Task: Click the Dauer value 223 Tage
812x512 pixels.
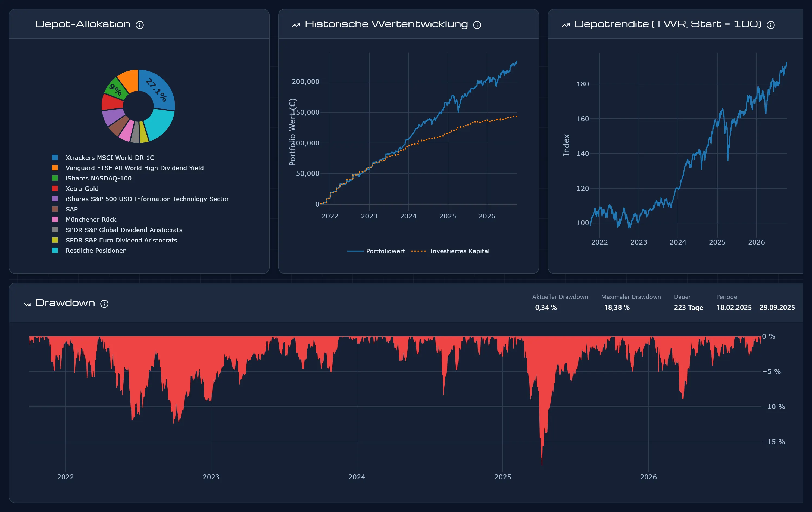Action: [689, 308]
